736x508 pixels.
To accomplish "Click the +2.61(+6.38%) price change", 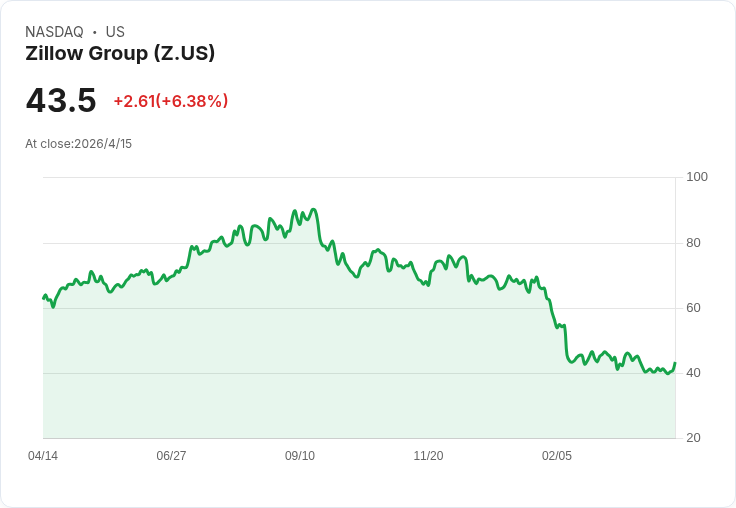I will pos(170,101).
